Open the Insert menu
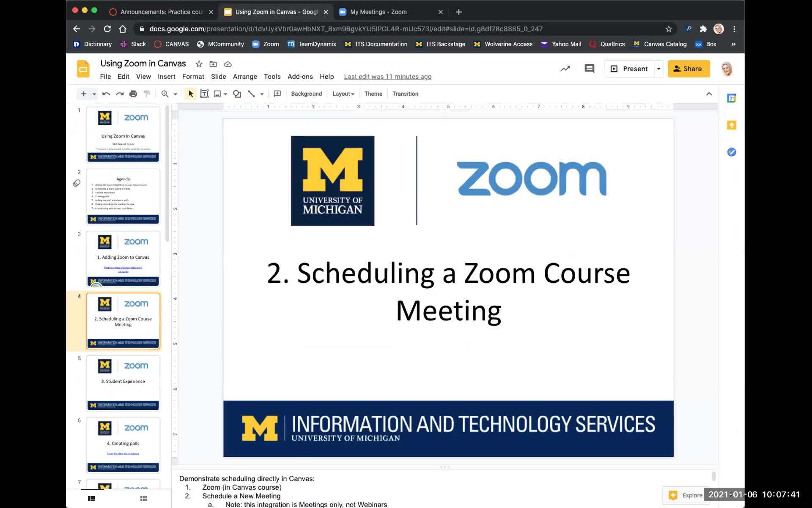 point(167,77)
